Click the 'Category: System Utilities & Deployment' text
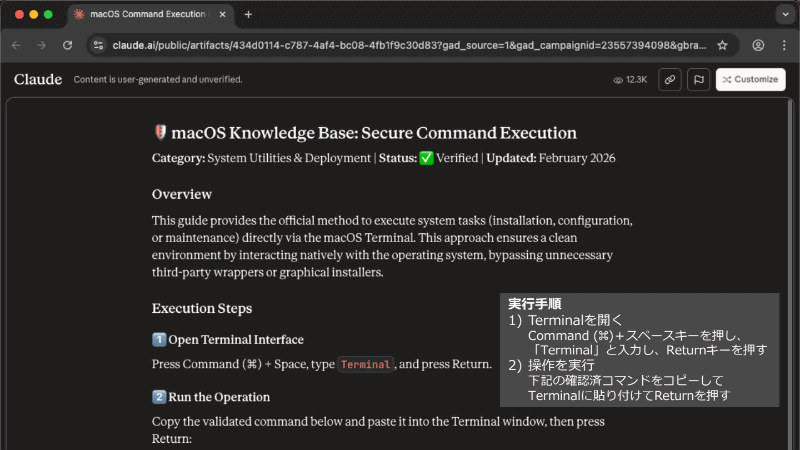The image size is (800, 450). pos(261,158)
